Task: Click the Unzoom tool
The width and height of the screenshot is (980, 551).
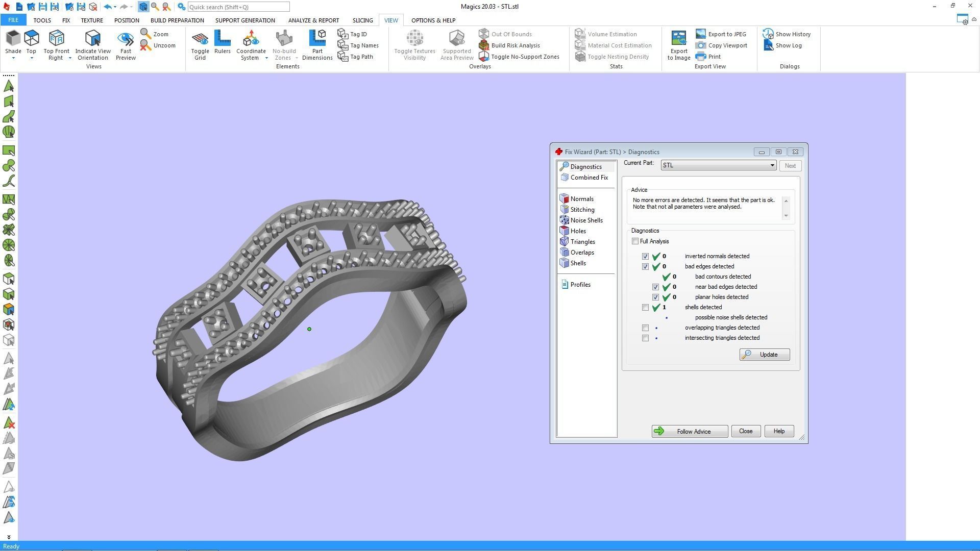Action: (158, 45)
